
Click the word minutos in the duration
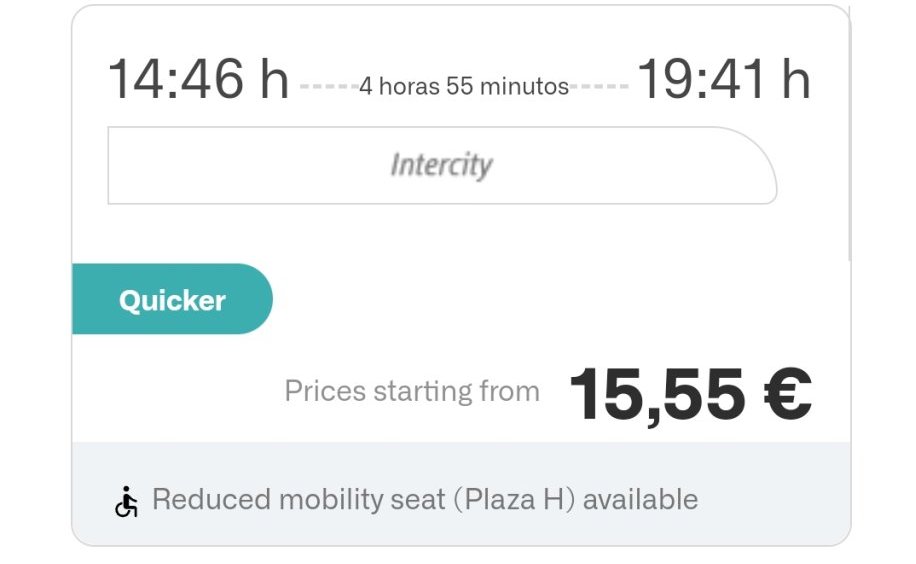pos(524,87)
